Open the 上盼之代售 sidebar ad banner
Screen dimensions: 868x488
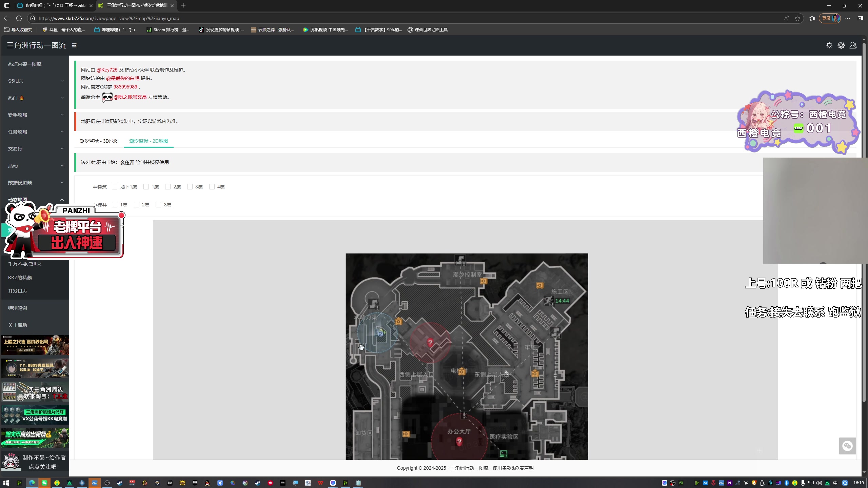35,345
